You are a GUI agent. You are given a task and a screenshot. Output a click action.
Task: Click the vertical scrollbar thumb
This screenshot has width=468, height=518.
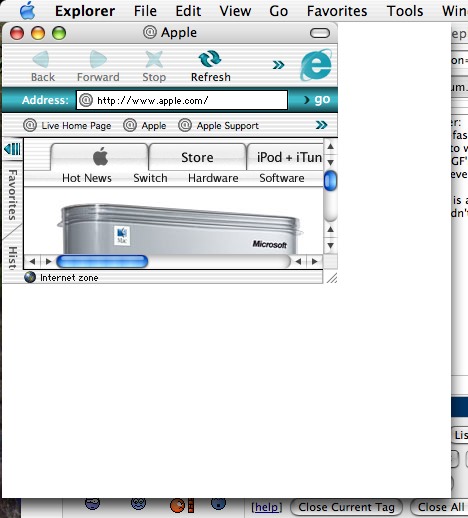(330, 181)
